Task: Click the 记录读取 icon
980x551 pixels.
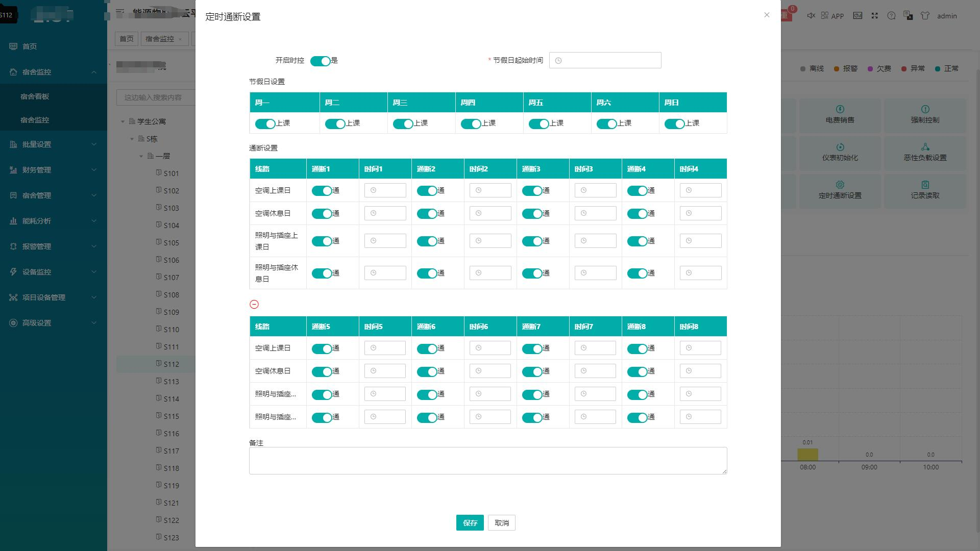Action: (x=925, y=191)
